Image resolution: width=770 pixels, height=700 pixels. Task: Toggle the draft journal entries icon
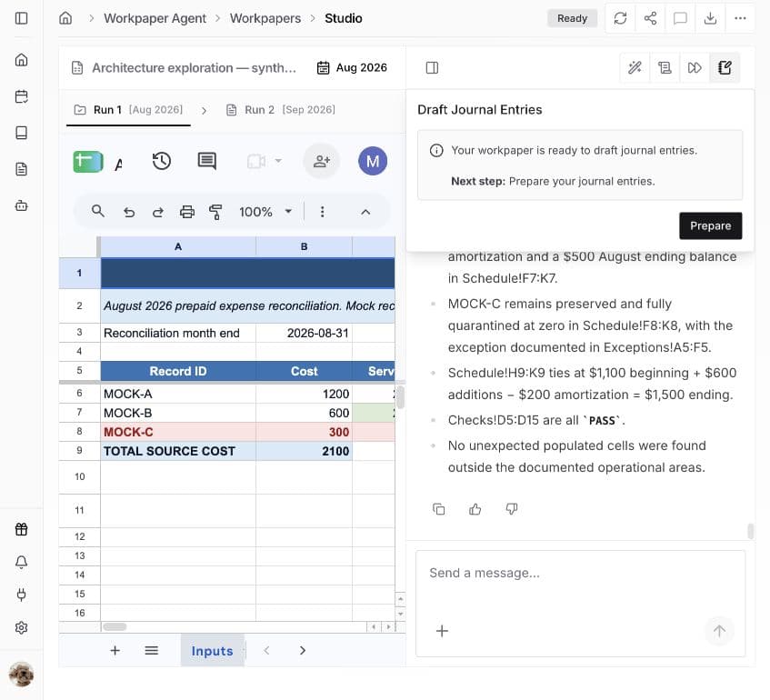(725, 68)
